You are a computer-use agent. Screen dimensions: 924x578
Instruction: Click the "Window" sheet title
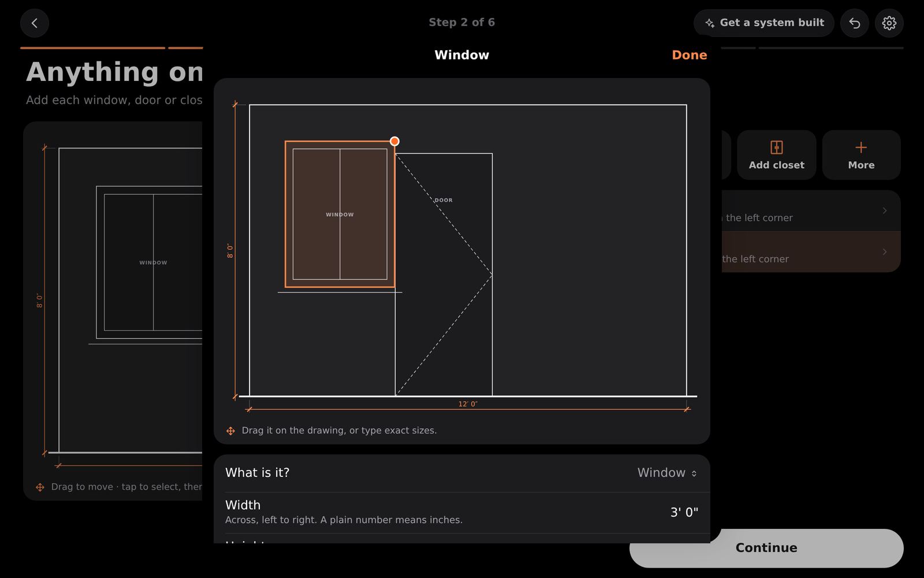click(462, 55)
